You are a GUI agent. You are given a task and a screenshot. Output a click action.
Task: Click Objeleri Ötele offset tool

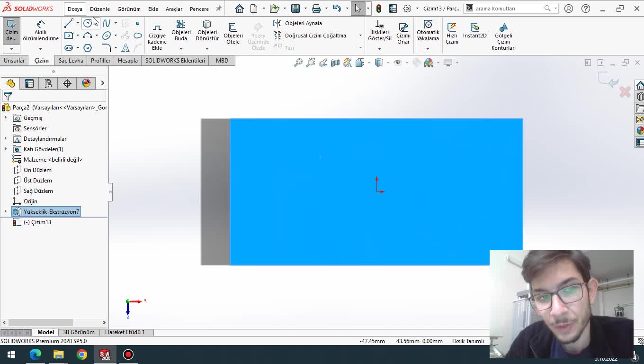coord(233,33)
